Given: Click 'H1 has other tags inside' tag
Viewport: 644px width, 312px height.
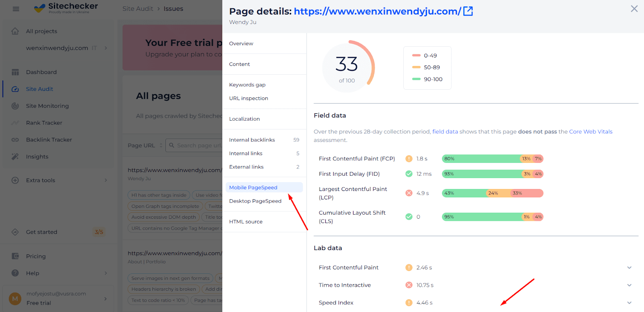Looking at the screenshot, I should click(159, 195).
